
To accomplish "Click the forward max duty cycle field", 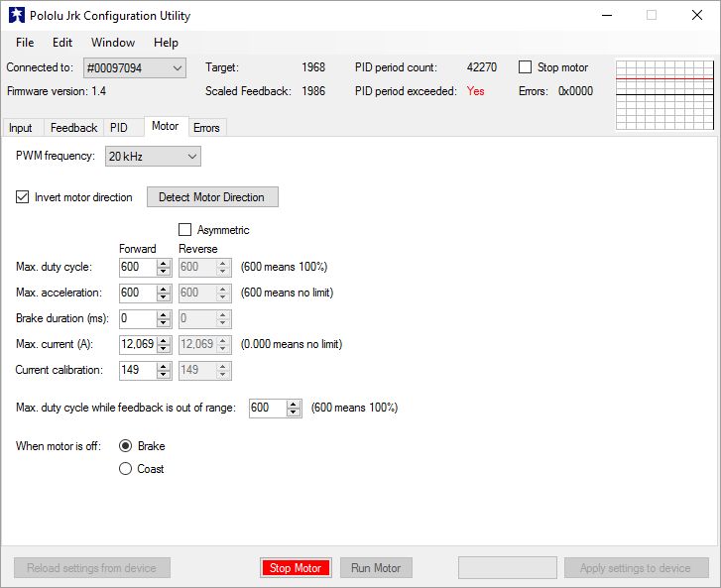I will tap(136, 267).
